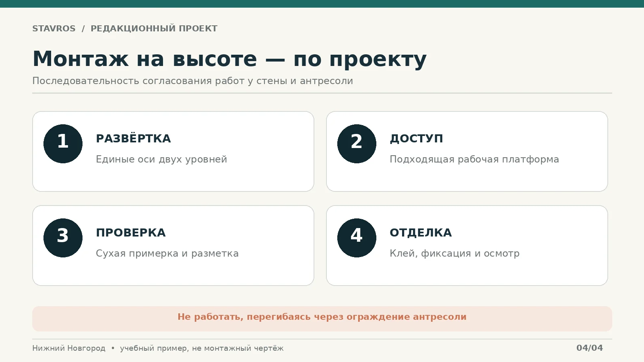
Task: Click 'Нижний Новгород' in the footer
Action: coord(69,348)
